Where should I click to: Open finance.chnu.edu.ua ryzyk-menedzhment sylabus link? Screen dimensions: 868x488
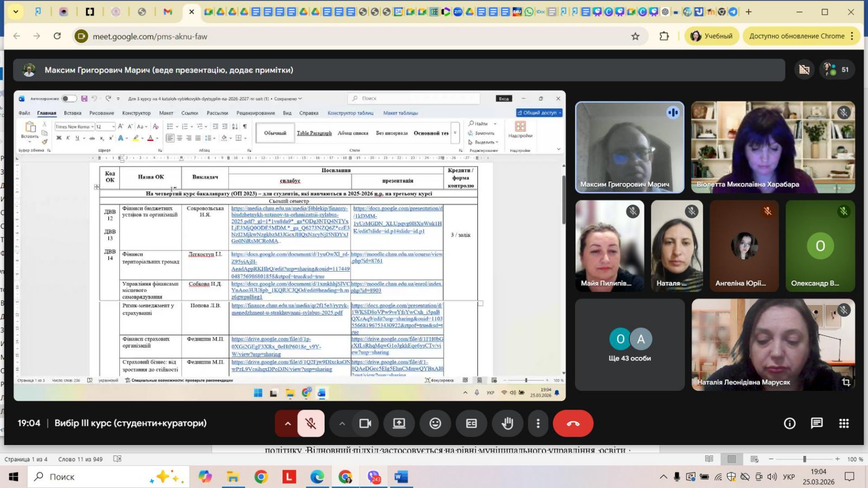click(290, 309)
